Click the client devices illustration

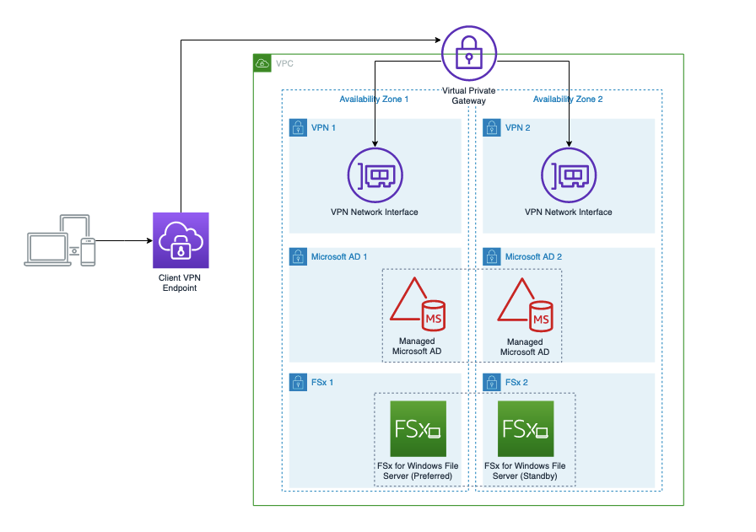(x=59, y=242)
